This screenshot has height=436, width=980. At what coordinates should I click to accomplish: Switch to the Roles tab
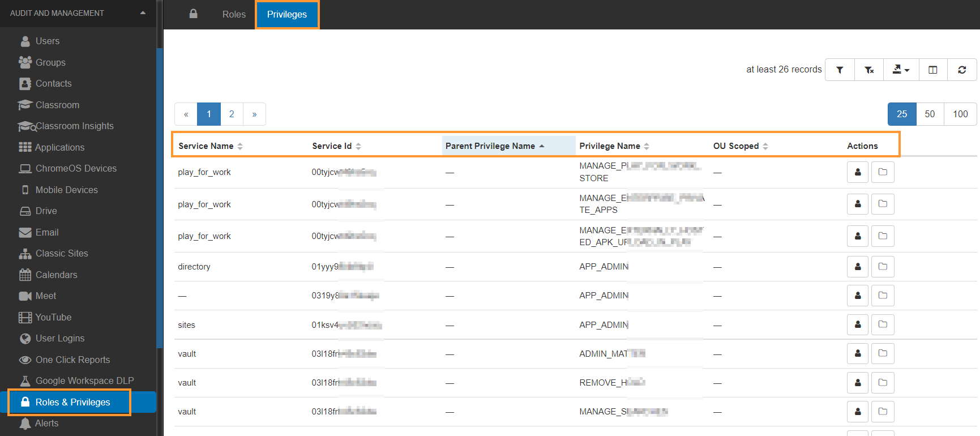[234, 14]
